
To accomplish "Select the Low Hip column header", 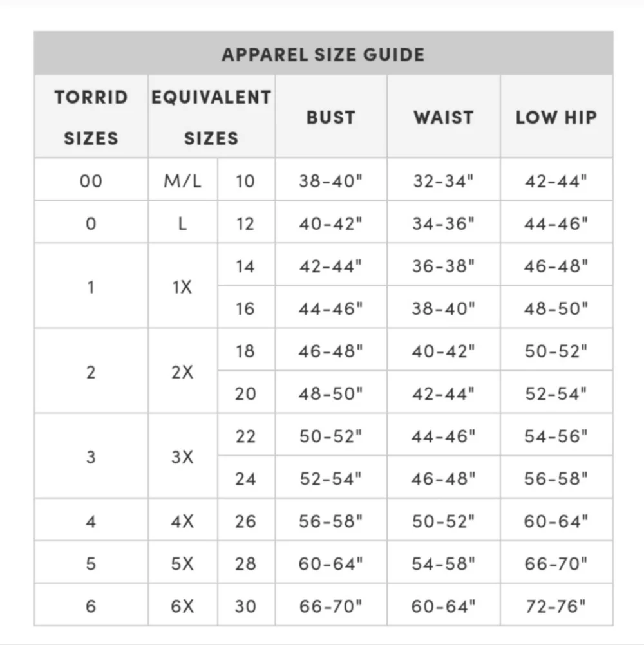I will click(x=556, y=117).
